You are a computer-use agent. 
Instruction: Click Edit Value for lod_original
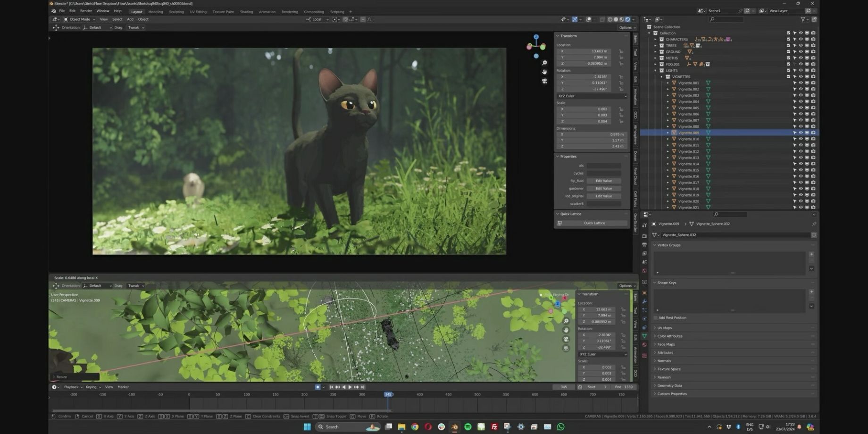click(603, 196)
